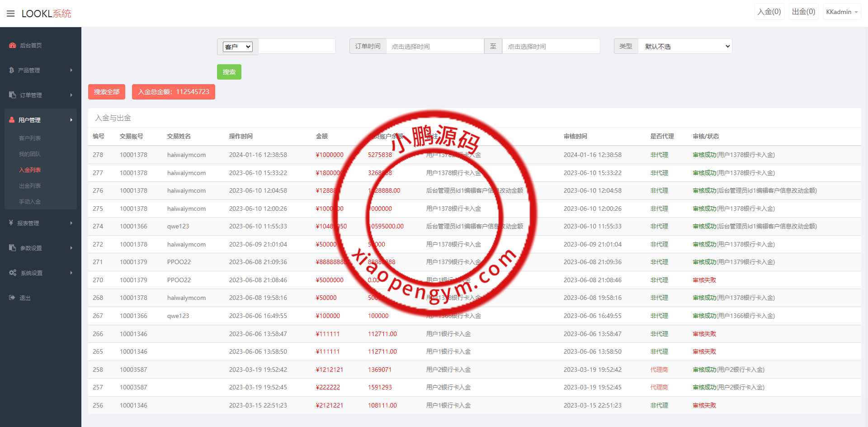868x427 pixels.
Task: Focus the customer search text box
Action: pos(297,47)
